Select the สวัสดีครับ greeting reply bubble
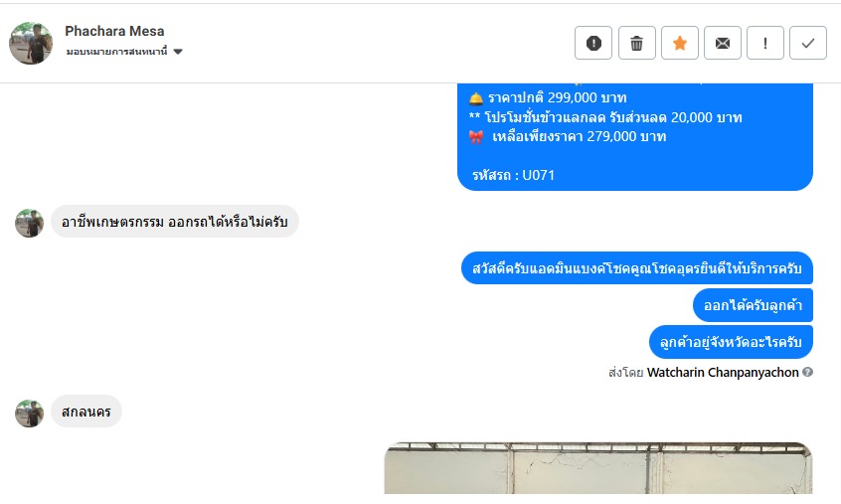 click(636, 268)
